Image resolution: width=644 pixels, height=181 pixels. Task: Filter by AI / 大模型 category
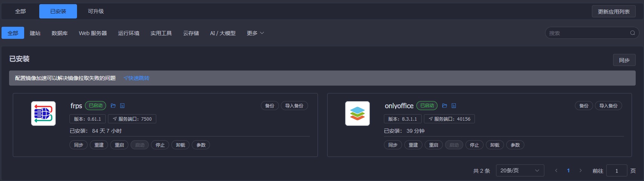pos(223,33)
